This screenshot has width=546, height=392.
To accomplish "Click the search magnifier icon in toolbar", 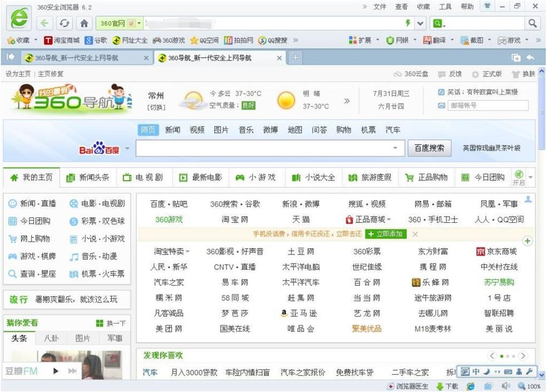I will point(533,23).
